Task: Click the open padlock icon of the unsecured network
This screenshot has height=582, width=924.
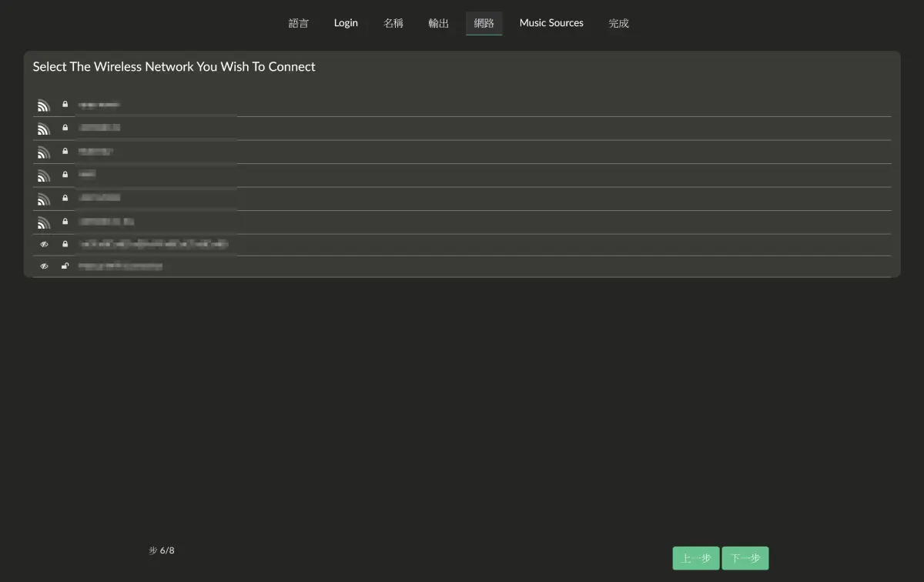Action: click(65, 266)
